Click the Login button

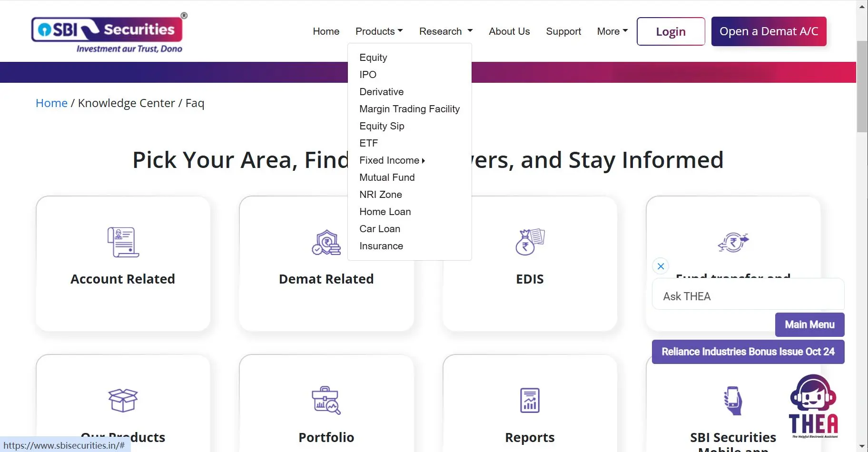pos(671,31)
